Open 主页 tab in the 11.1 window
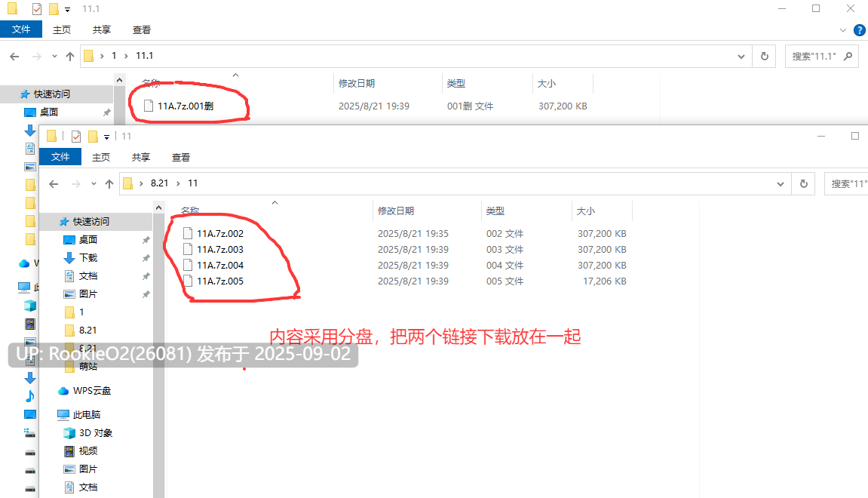Image resolution: width=868 pixels, height=498 pixels. (61, 30)
